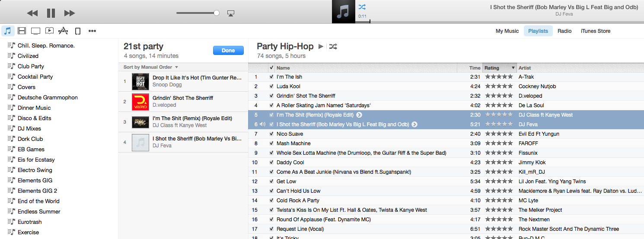Screen dimensions: 644x239
Task: Select the Dork Club playlist icon
Action: [x=11, y=139]
